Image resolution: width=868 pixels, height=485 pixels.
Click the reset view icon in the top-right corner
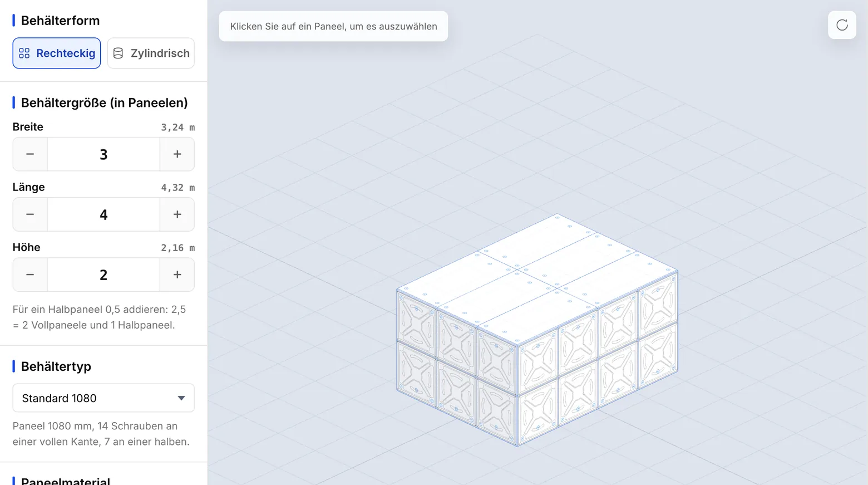842,25
